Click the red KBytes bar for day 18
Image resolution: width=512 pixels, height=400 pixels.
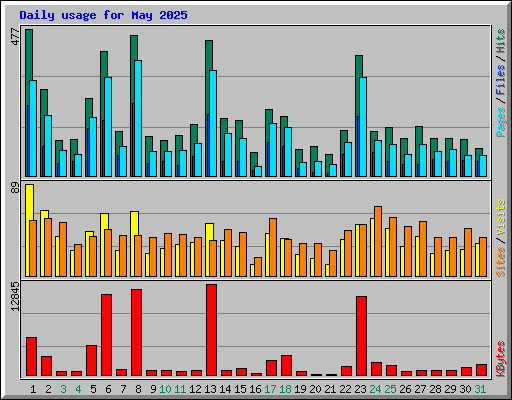pos(286,366)
